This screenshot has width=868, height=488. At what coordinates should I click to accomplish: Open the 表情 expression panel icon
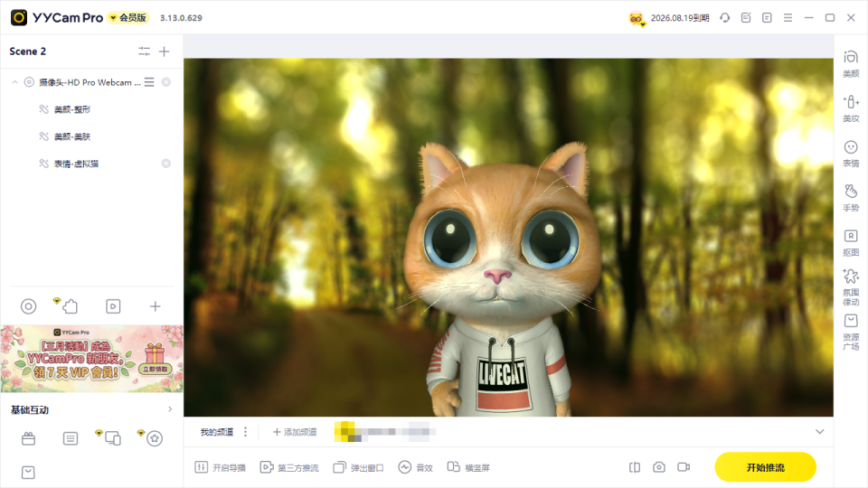(x=851, y=154)
